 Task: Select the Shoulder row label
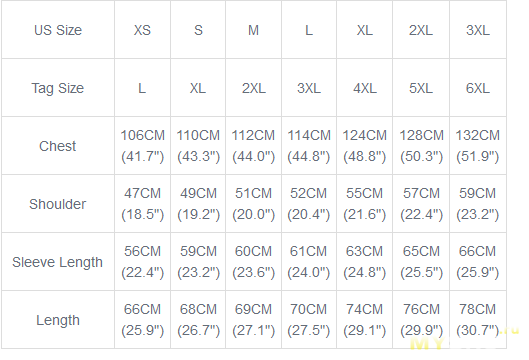coord(58,204)
